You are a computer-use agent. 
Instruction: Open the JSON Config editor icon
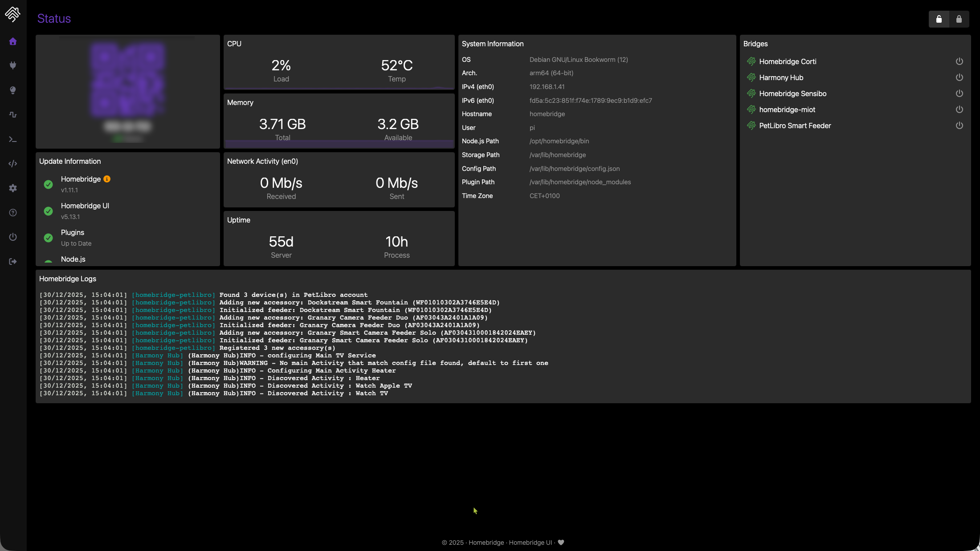click(13, 164)
